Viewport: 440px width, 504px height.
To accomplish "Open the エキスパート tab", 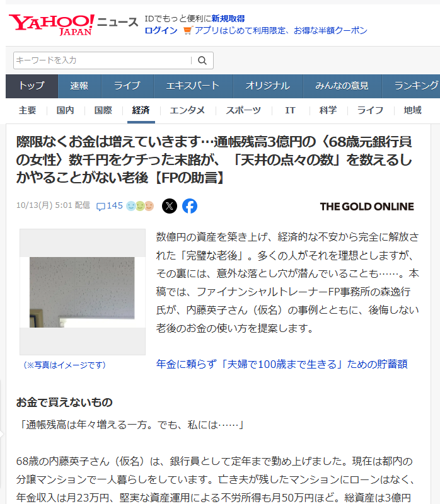I will coord(192,86).
